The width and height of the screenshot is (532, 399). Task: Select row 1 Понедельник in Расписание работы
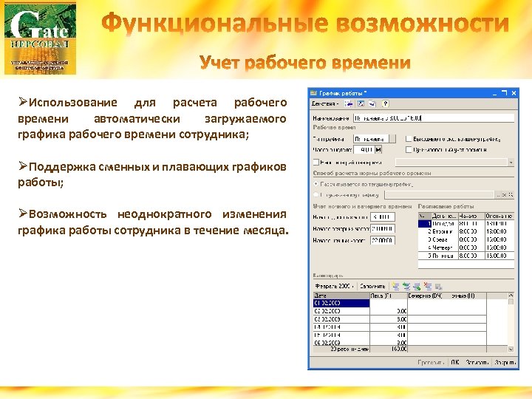point(466,224)
